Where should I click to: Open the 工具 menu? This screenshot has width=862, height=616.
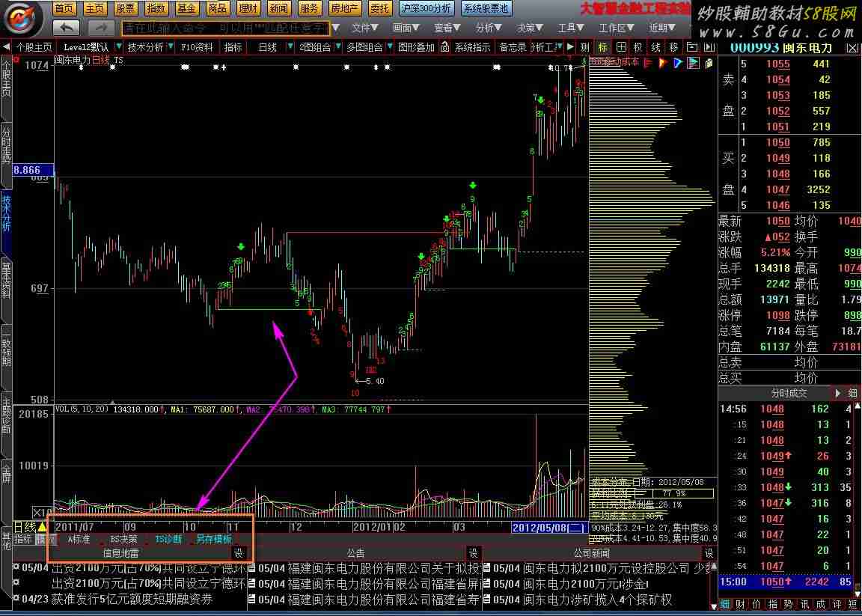click(571, 28)
